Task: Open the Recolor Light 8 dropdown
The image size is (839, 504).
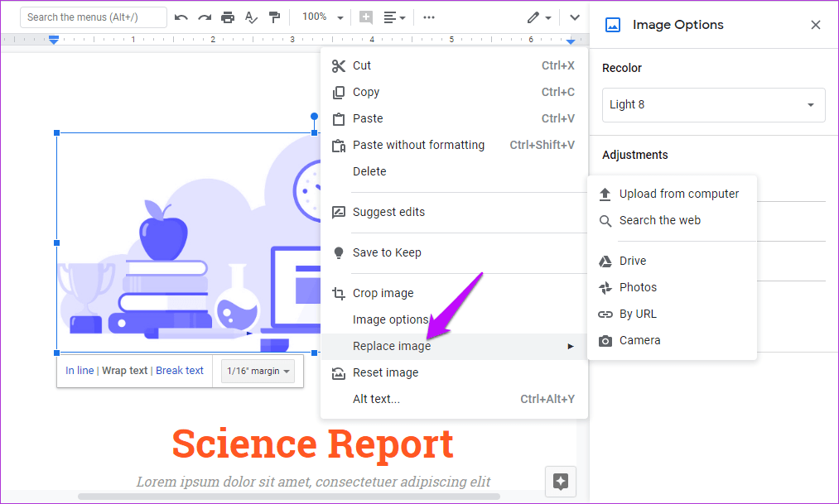Action: (713, 105)
